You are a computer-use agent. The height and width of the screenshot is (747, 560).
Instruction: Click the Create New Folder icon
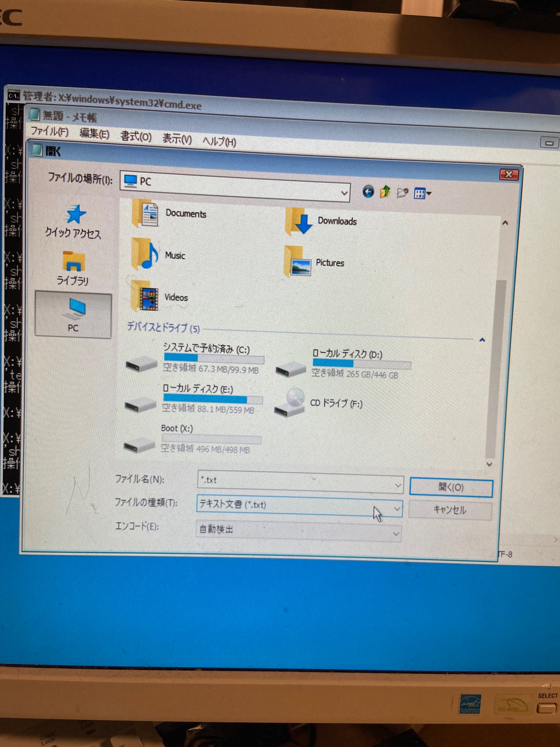[x=402, y=193]
